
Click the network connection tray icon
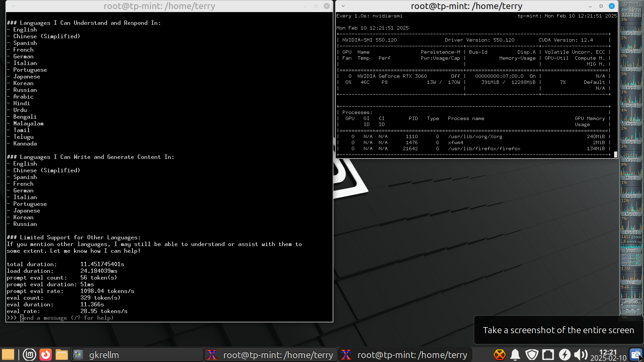click(548, 354)
